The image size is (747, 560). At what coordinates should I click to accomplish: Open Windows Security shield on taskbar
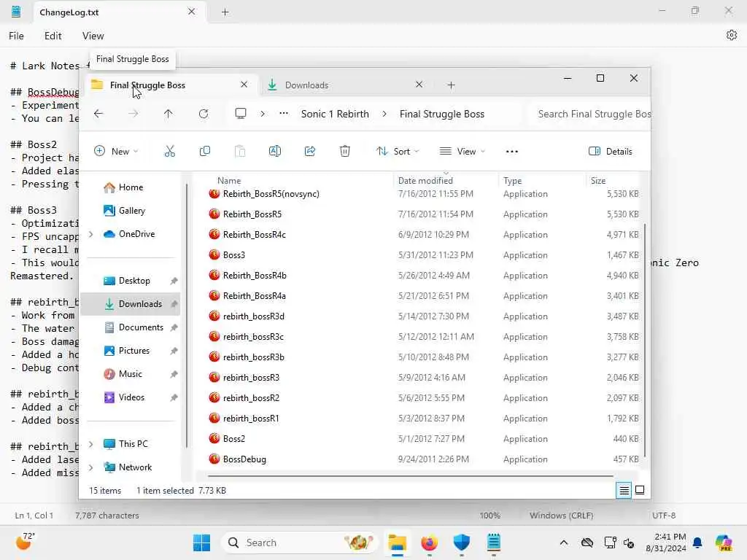461,542
